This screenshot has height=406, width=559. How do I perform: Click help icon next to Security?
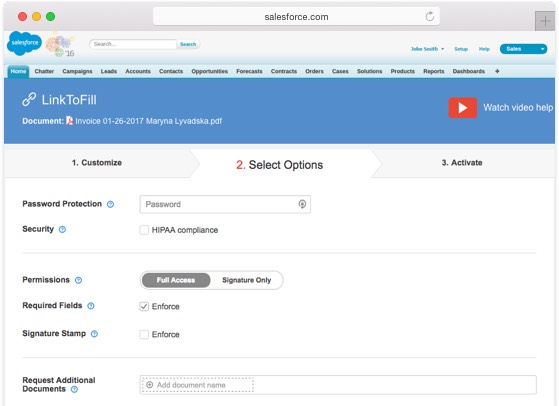point(62,229)
